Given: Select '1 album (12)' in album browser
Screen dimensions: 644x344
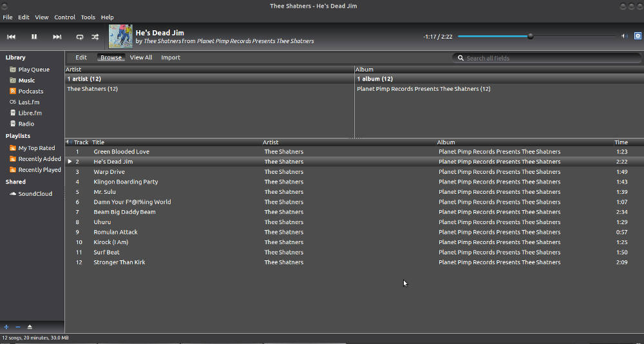Looking at the screenshot, I should [x=499, y=79].
